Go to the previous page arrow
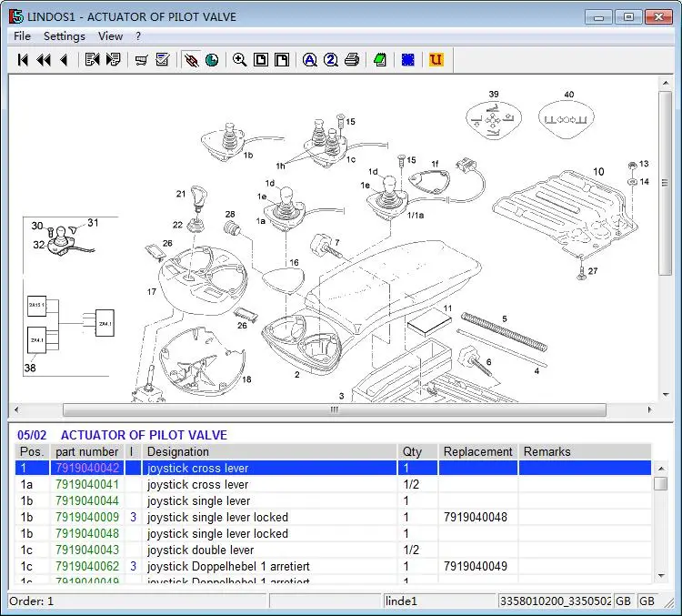 pos(63,60)
